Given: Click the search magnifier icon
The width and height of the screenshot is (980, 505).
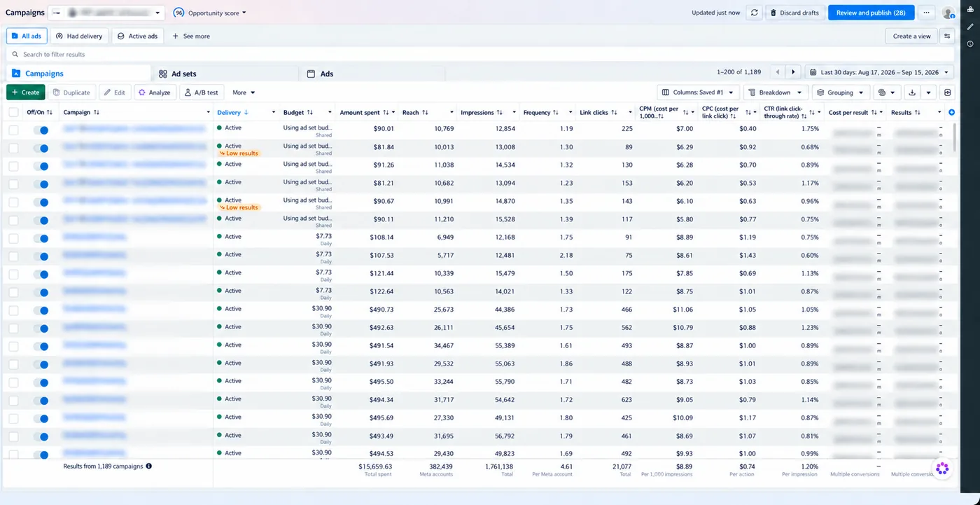Looking at the screenshot, I should click(15, 54).
